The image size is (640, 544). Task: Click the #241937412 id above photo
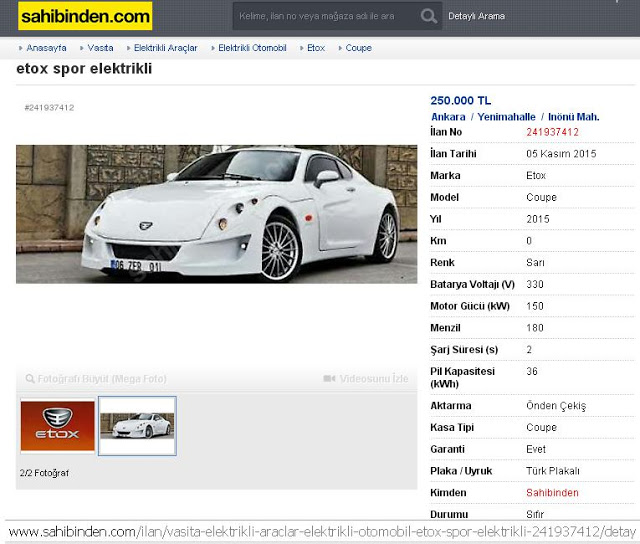(x=49, y=108)
